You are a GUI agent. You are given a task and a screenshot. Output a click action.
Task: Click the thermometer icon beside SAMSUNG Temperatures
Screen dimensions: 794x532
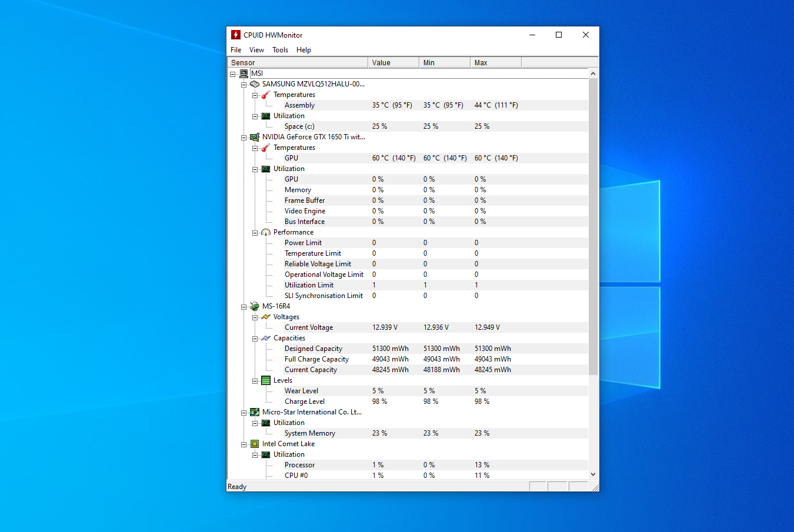(266, 95)
